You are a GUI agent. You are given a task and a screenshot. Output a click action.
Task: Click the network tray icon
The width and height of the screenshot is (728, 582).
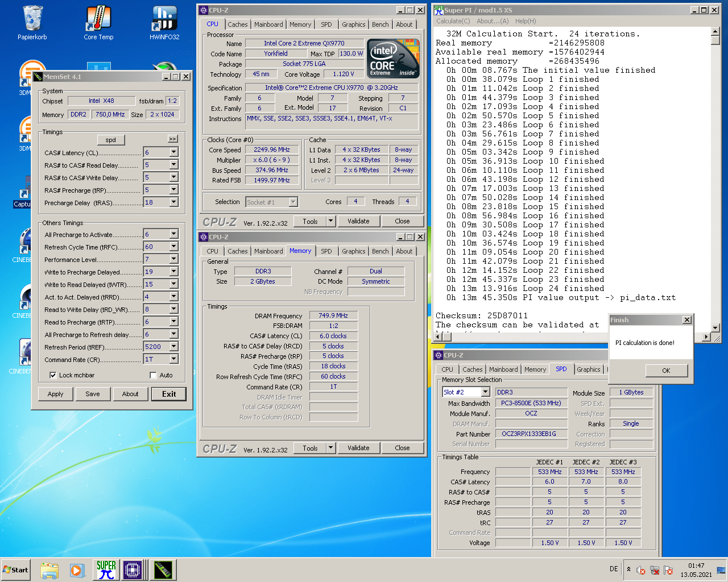[655, 570]
